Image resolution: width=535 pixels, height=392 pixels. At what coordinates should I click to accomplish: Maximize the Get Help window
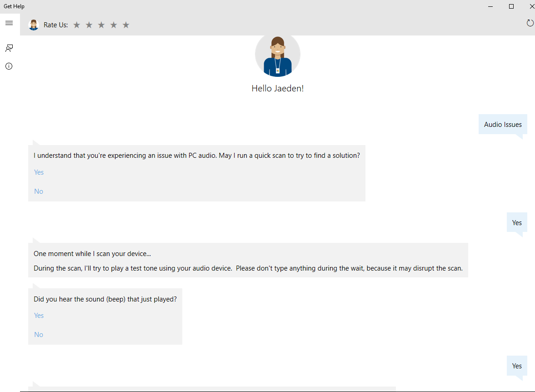click(511, 6)
